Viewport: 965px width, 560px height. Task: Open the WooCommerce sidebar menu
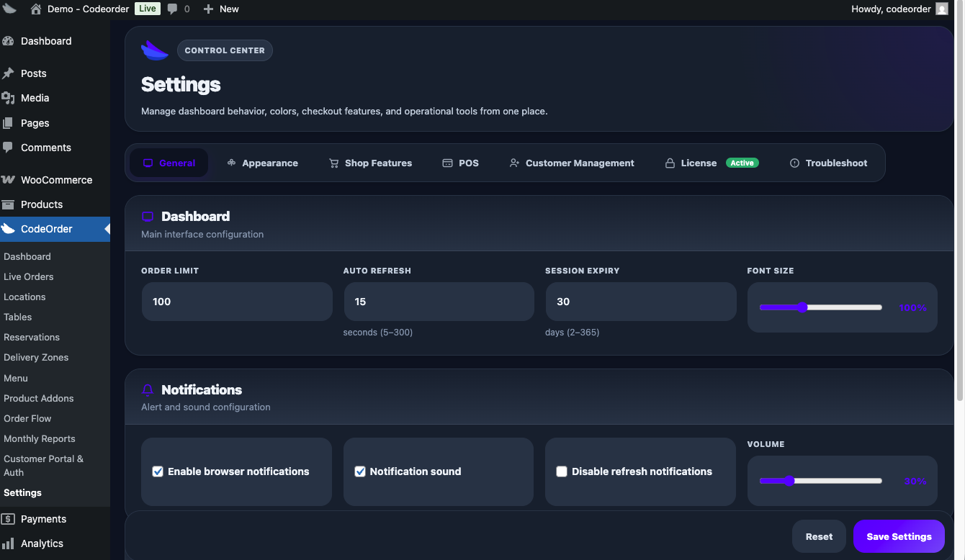pyautogui.click(x=55, y=179)
